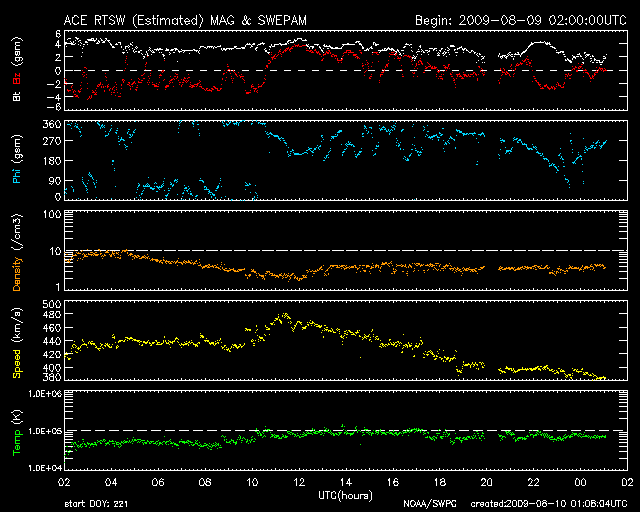Viewport: 640px width, 512px height.
Task: Click the "480" tick on the Speed axis
Action: click(52, 314)
